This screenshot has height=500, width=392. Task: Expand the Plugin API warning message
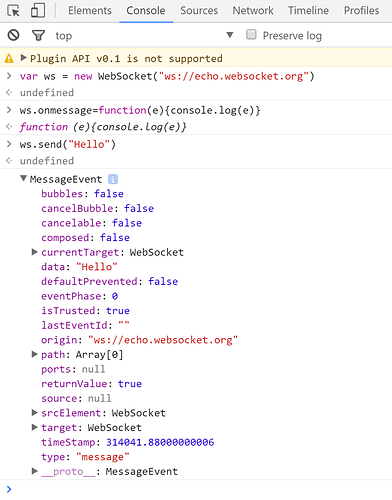[24, 58]
